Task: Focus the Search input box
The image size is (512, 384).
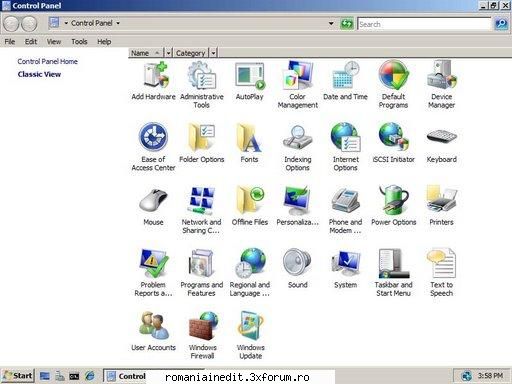Action: [x=424, y=24]
